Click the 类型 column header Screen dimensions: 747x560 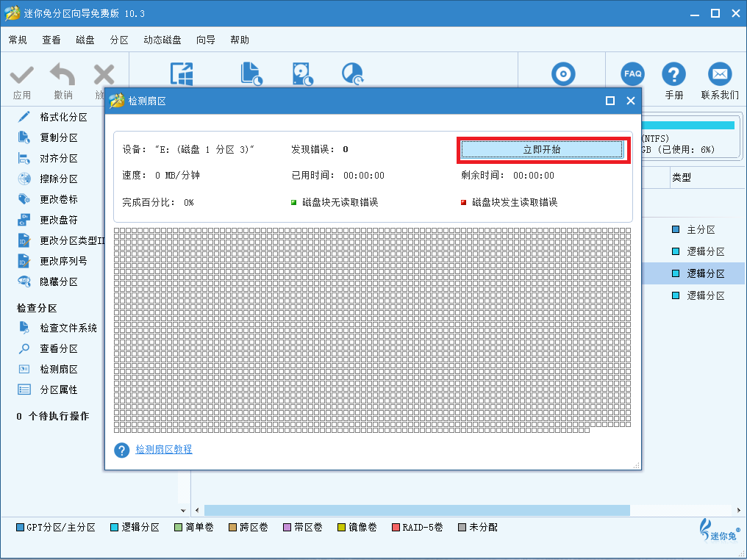(682, 178)
